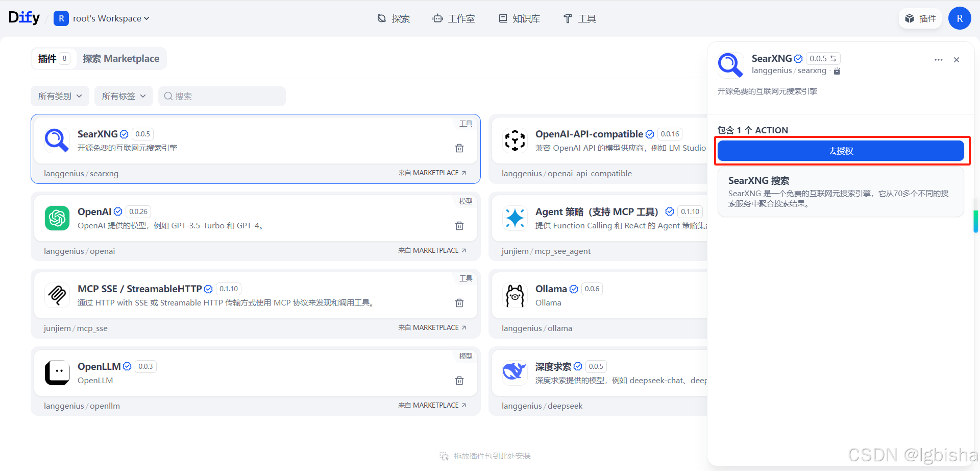This screenshot has width=980, height=471.
Task: Focus the 搜索 plugin search field
Action: [x=222, y=96]
